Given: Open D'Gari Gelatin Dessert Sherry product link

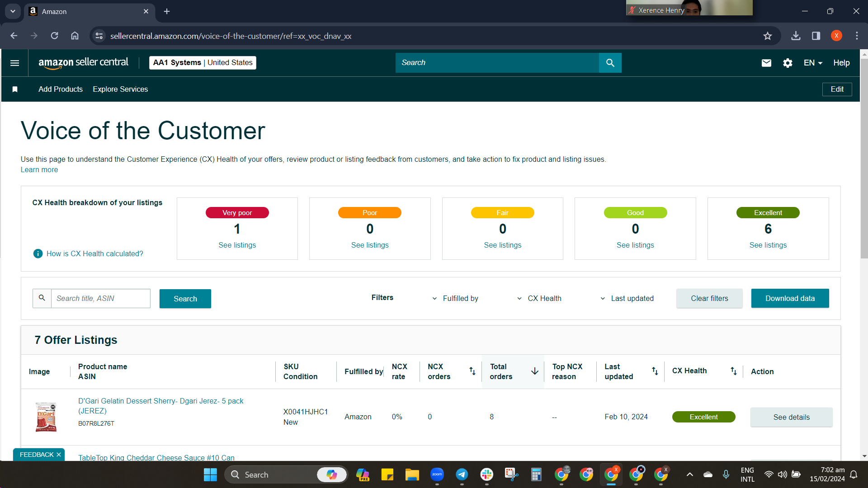Looking at the screenshot, I should tap(160, 406).
